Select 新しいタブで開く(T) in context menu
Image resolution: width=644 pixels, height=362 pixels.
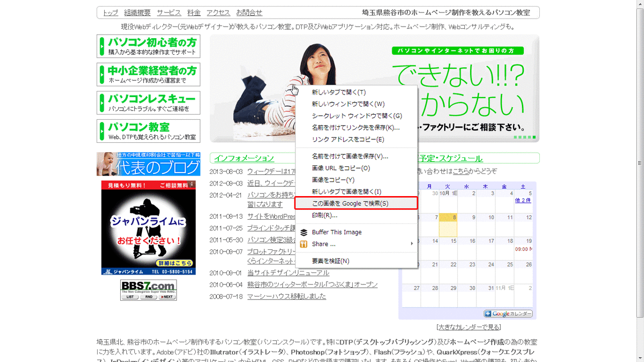click(x=356, y=93)
